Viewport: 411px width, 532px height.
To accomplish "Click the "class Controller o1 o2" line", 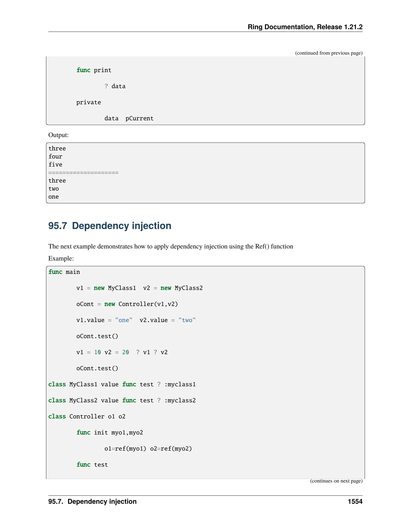I will [87, 417].
